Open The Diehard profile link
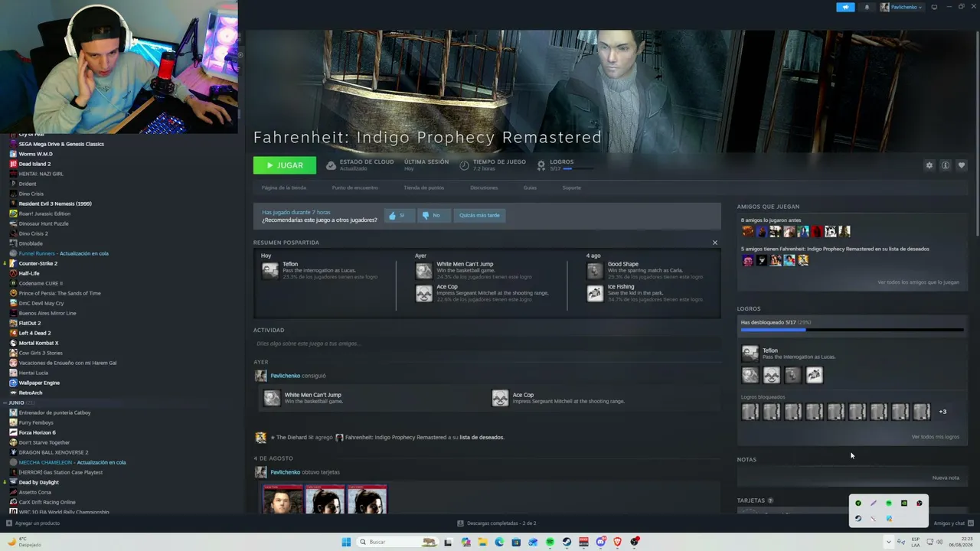The width and height of the screenshot is (980, 551). coord(292,438)
